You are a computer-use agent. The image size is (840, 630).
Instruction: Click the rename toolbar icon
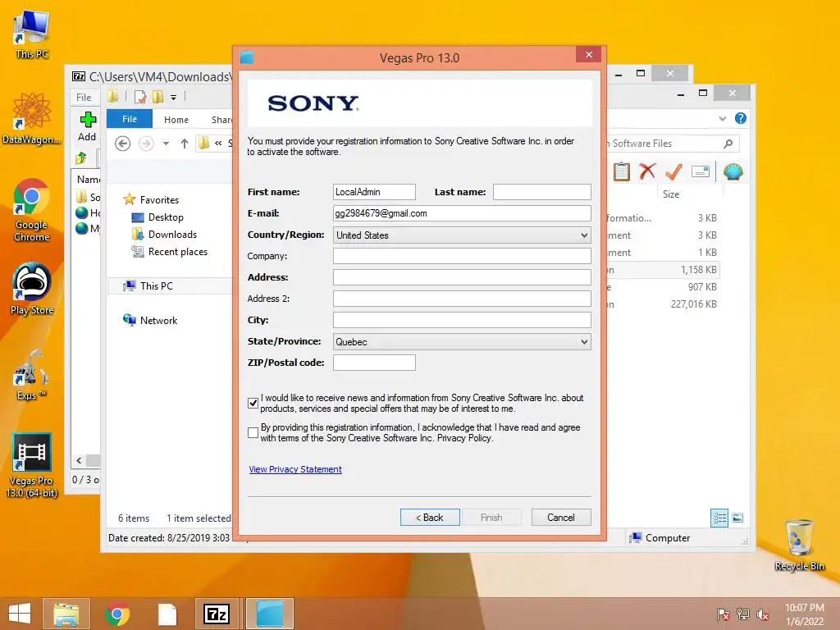701,171
